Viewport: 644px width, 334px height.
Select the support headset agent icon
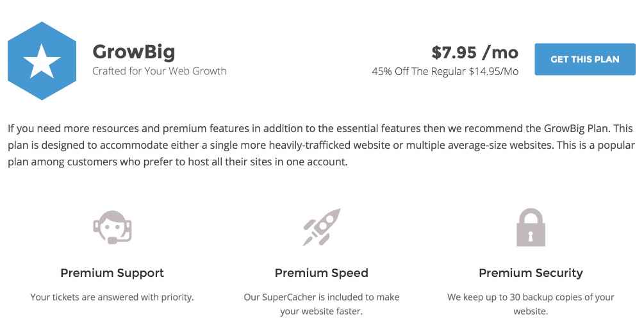pyautogui.click(x=112, y=227)
